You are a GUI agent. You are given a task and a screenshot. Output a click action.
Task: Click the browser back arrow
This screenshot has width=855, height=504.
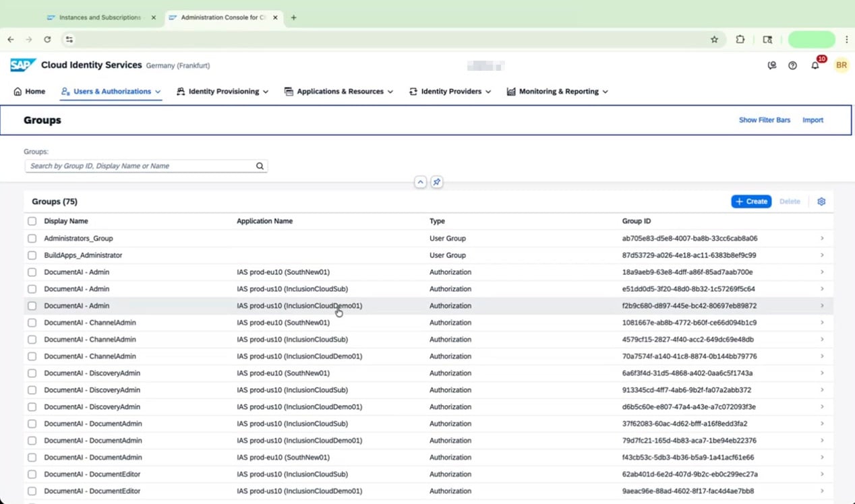[x=11, y=40]
